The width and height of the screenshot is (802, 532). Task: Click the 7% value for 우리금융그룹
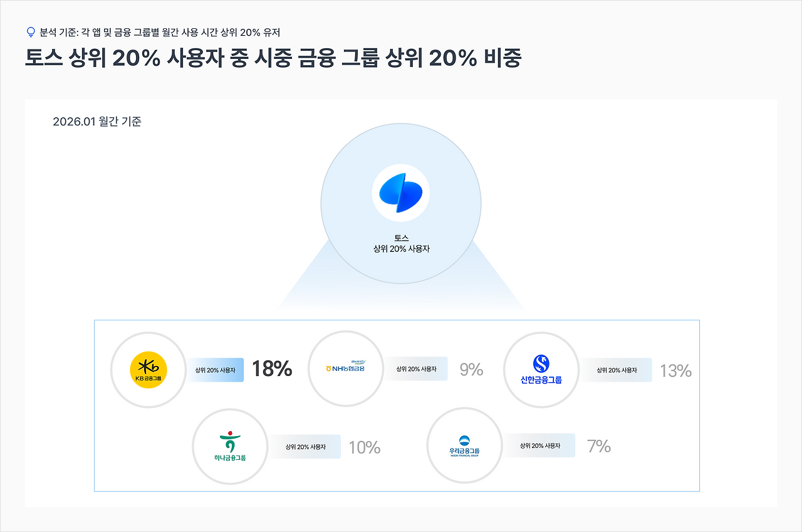click(x=599, y=446)
